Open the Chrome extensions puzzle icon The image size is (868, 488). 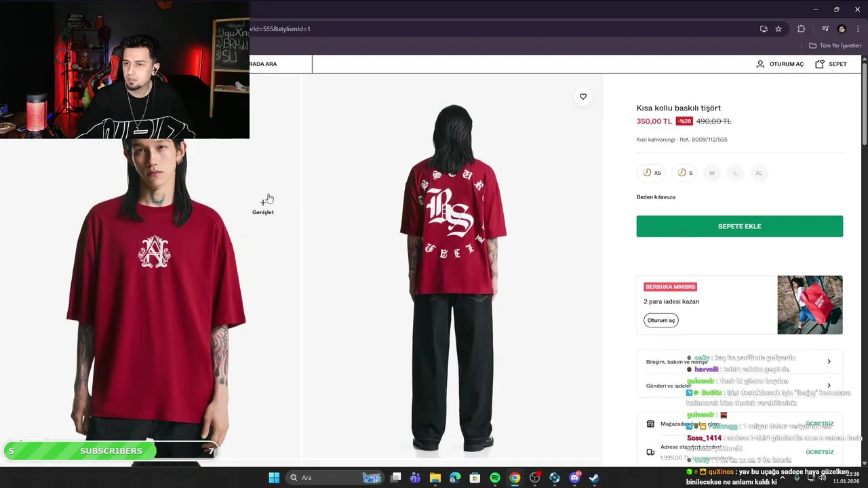[x=801, y=29]
